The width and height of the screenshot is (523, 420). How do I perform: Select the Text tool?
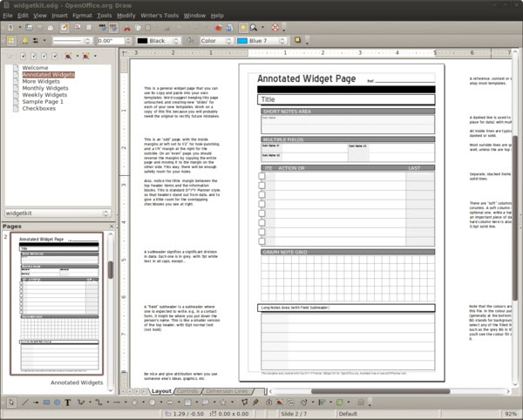68,403
